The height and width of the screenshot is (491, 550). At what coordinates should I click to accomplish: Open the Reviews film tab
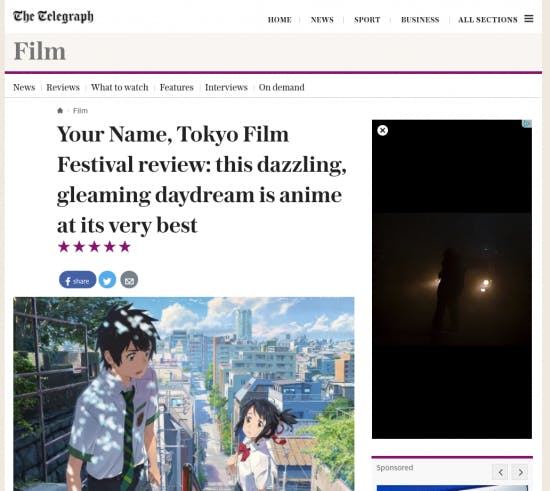[63, 87]
